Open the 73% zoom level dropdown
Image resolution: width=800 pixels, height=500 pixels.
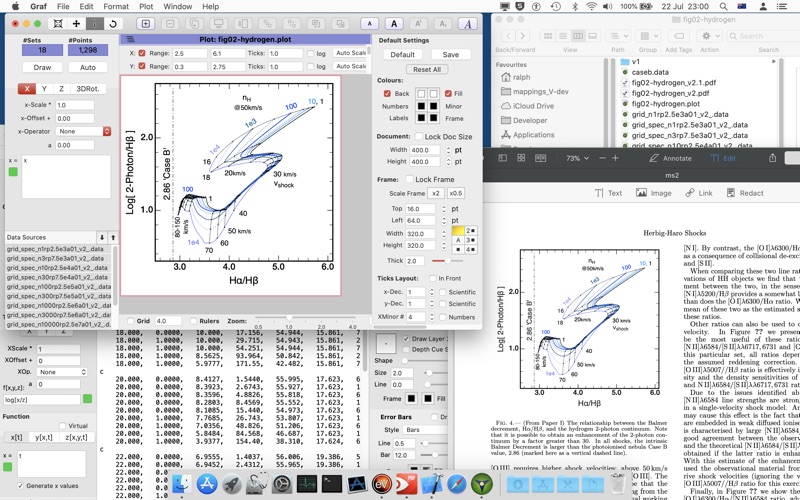(578, 158)
